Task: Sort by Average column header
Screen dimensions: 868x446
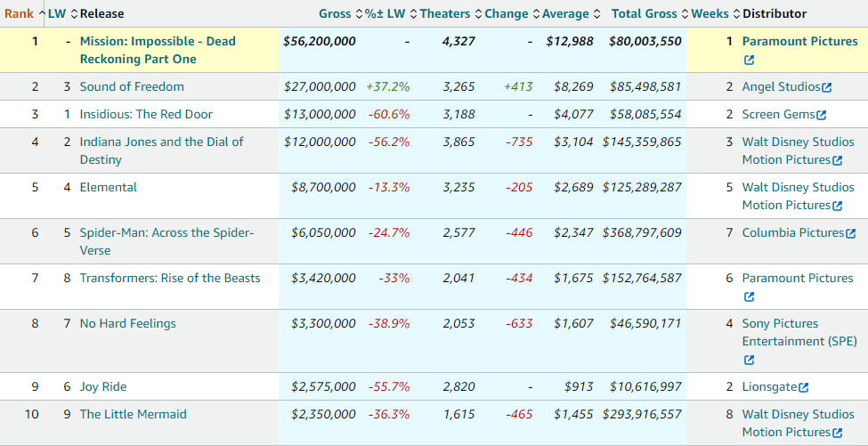Action: tap(565, 13)
